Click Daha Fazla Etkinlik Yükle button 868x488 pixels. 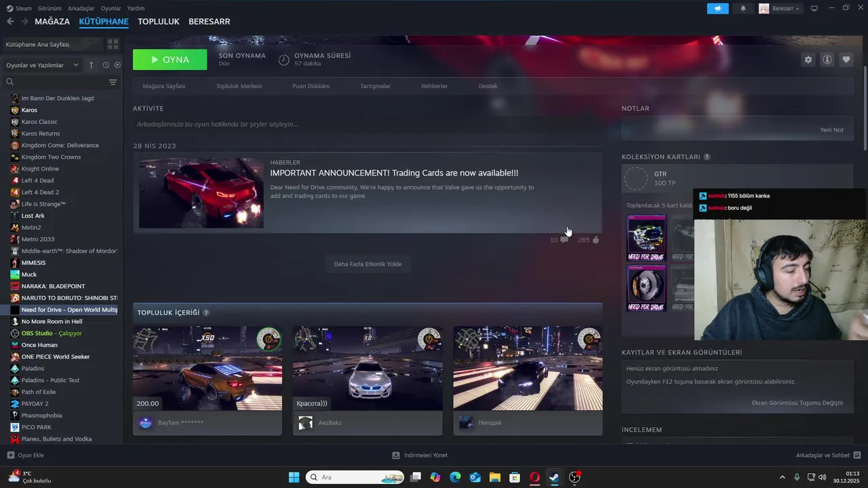point(368,264)
